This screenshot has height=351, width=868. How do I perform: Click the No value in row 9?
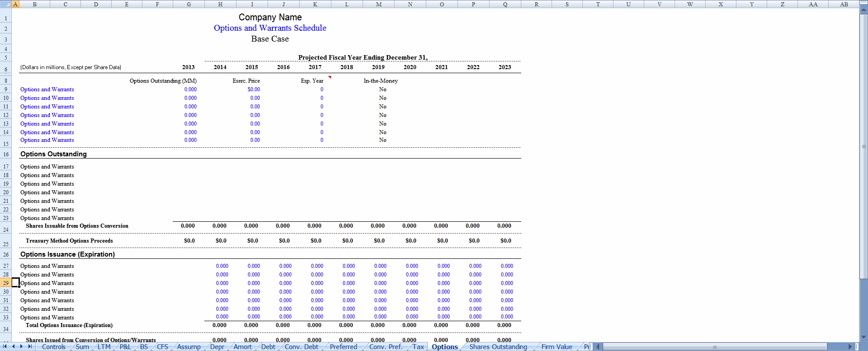click(382, 89)
